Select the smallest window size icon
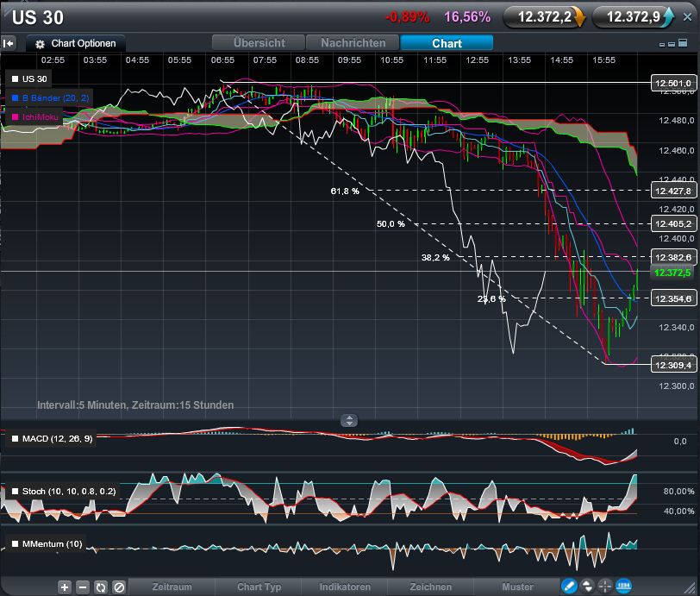Viewport: 700px width, 596px height. 662,45
